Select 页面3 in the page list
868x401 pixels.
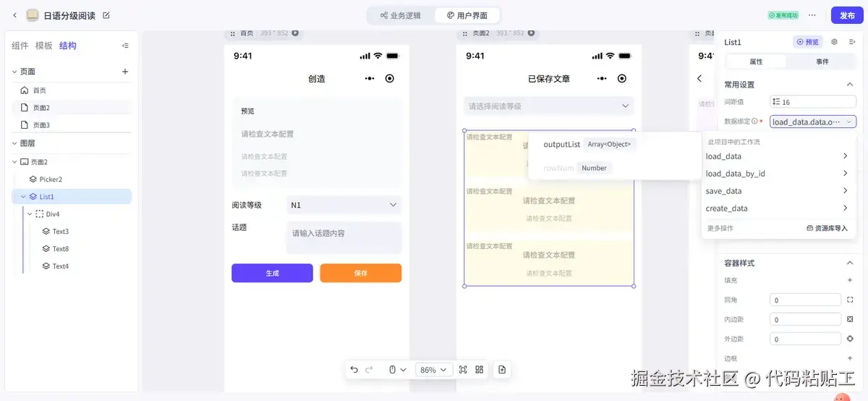(71, 125)
